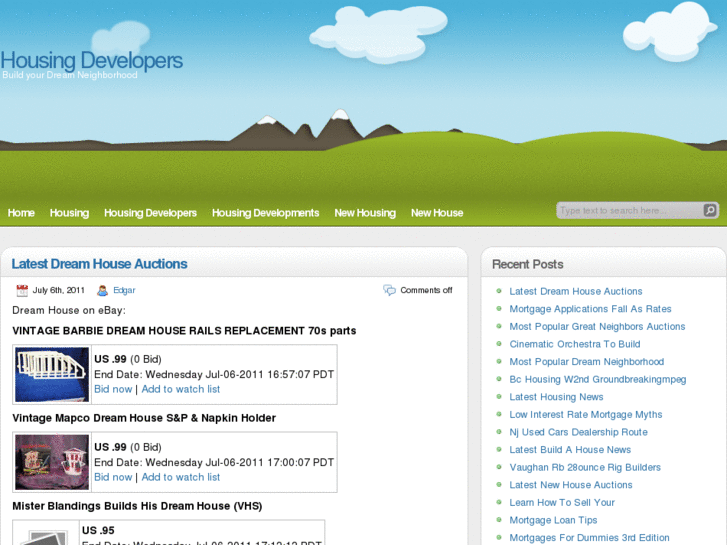
Task: Open Cinematic Orchestra To Build post
Action: [575, 344]
